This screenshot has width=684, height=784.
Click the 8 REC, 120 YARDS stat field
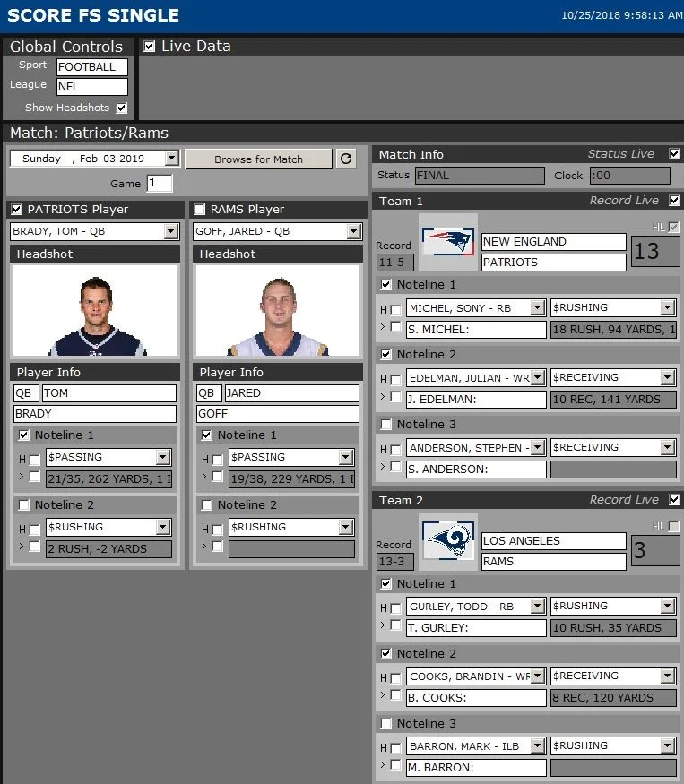[613, 698]
